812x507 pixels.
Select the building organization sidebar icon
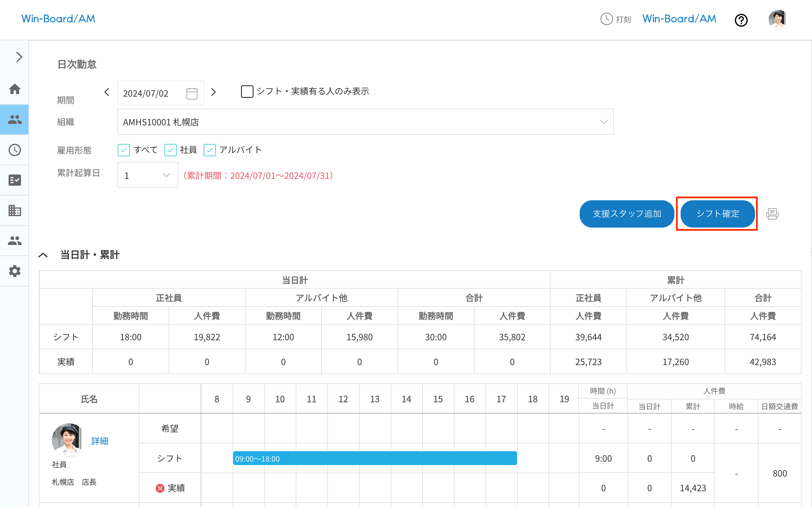point(14,211)
